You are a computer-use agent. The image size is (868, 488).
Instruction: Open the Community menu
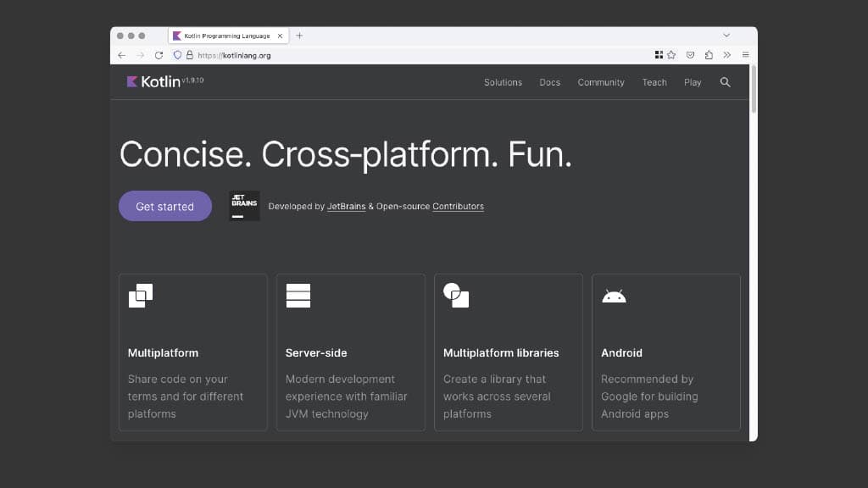pos(601,82)
